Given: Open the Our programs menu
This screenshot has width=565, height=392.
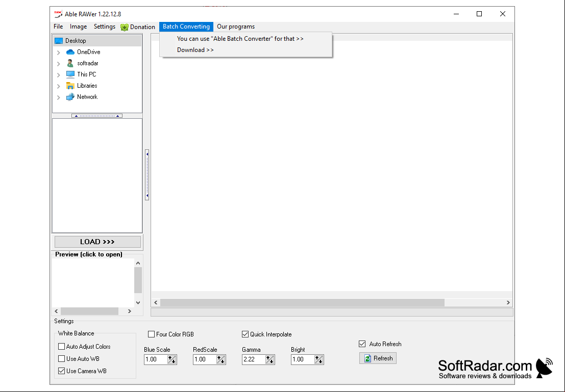Looking at the screenshot, I should point(236,27).
